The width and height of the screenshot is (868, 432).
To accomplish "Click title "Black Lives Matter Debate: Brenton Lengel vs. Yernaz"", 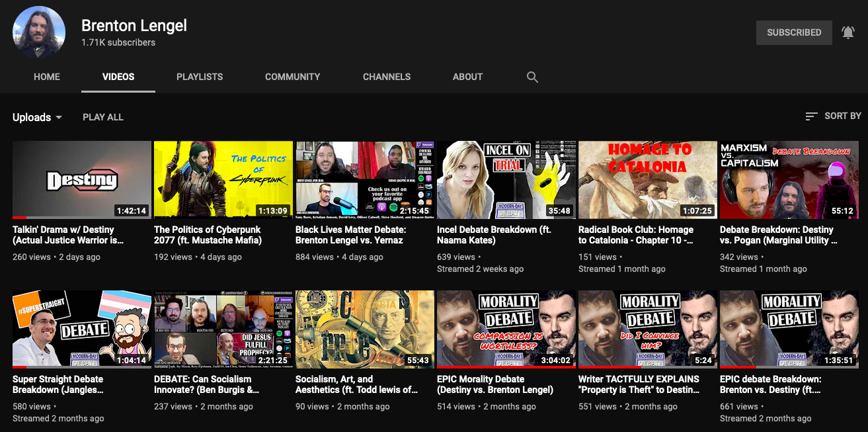I will (351, 235).
